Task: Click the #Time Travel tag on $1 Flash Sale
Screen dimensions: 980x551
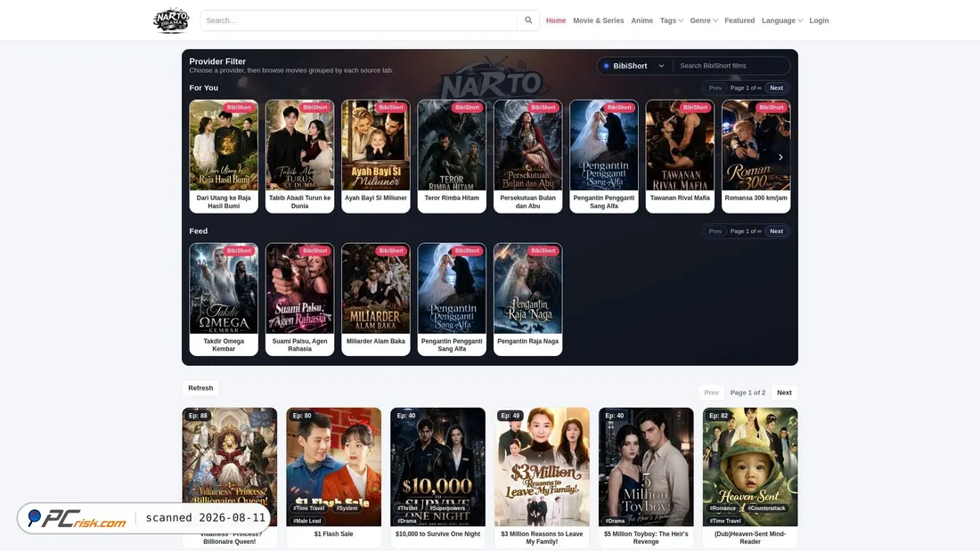Action: coord(309,508)
